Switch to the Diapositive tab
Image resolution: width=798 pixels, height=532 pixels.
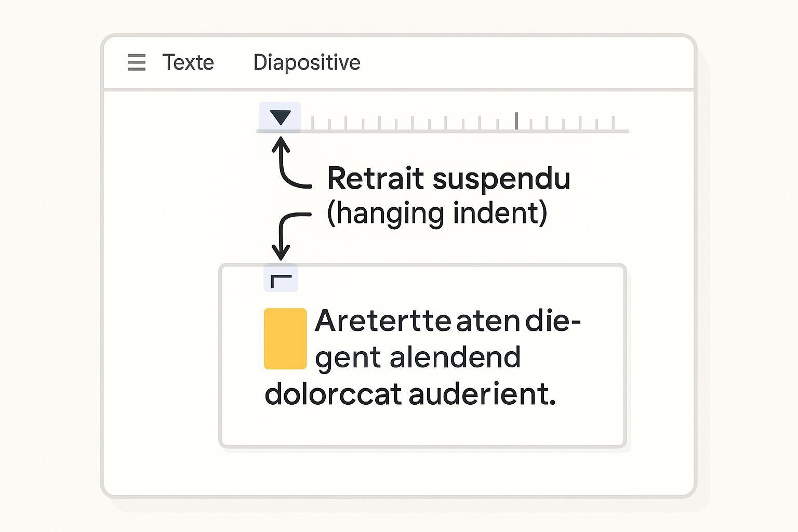[x=307, y=62]
